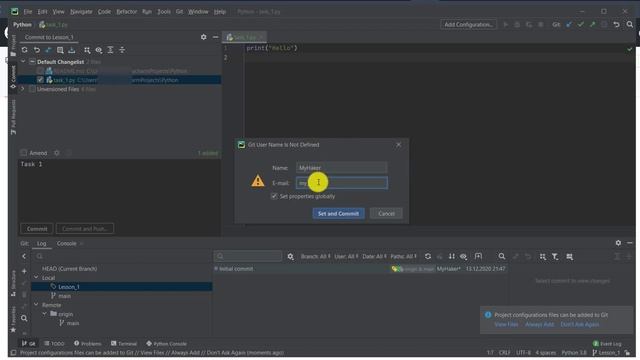Click the Git Push arrow toolbar icon
640x360 pixels.
pyautogui.click(x=592, y=24)
